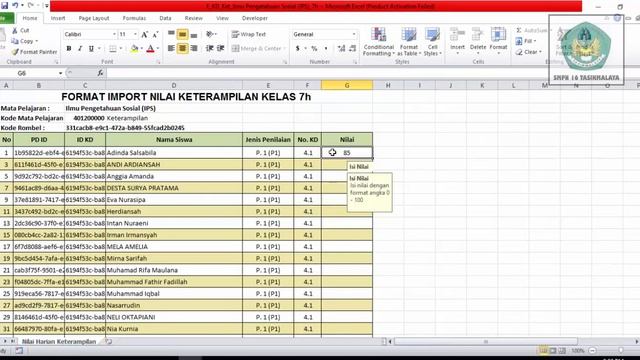The image size is (640, 360).
Task: Click the Fill button in Editing group
Action: (526, 41)
